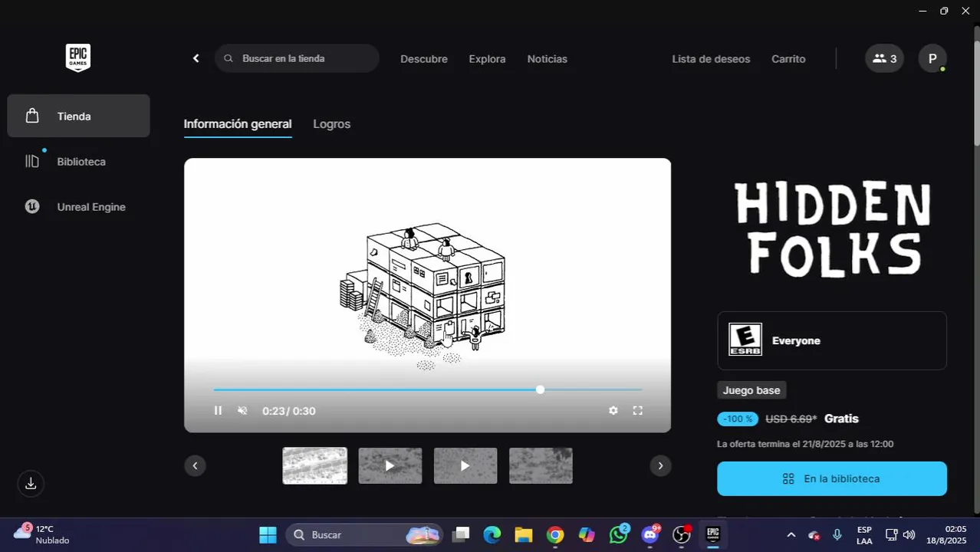Pause the trailer video
Viewport: 980px width, 552px height.
click(x=218, y=411)
